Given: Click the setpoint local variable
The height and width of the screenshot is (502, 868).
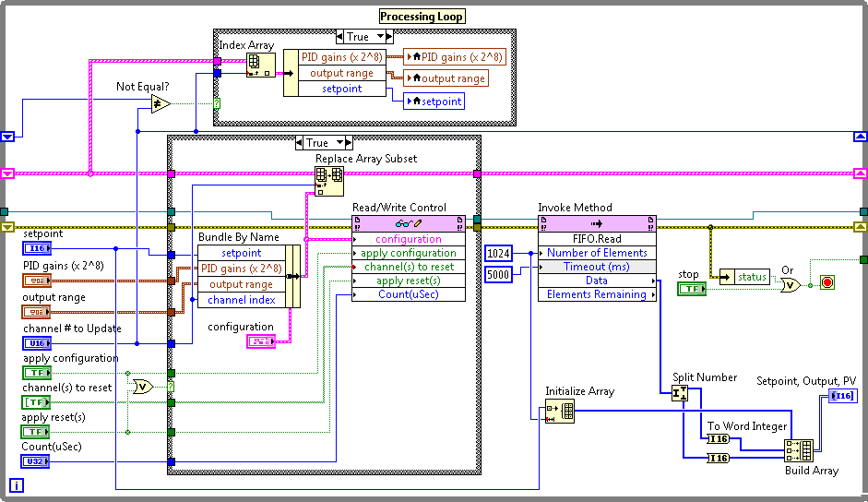Looking at the screenshot, I should point(434,102).
